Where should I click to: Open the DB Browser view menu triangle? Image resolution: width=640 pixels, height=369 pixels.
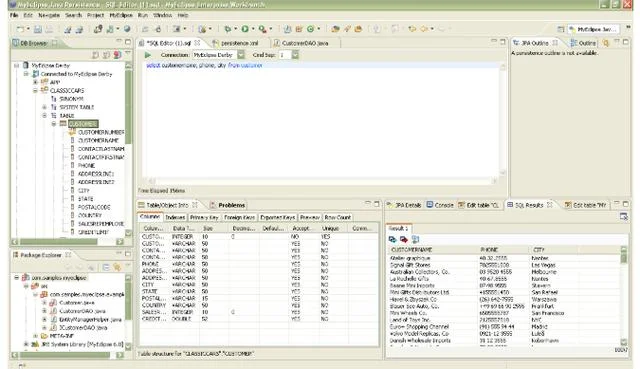coord(128,53)
